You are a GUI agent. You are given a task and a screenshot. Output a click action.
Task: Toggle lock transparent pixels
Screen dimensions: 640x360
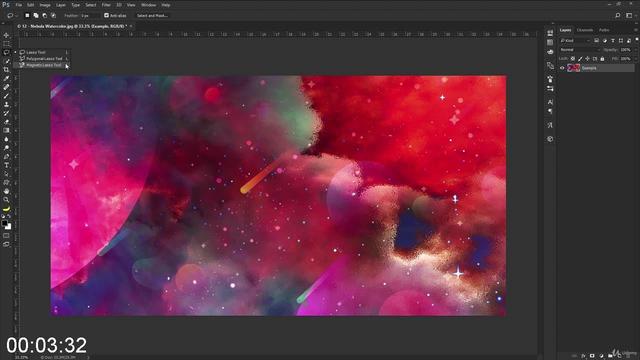[573, 59]
